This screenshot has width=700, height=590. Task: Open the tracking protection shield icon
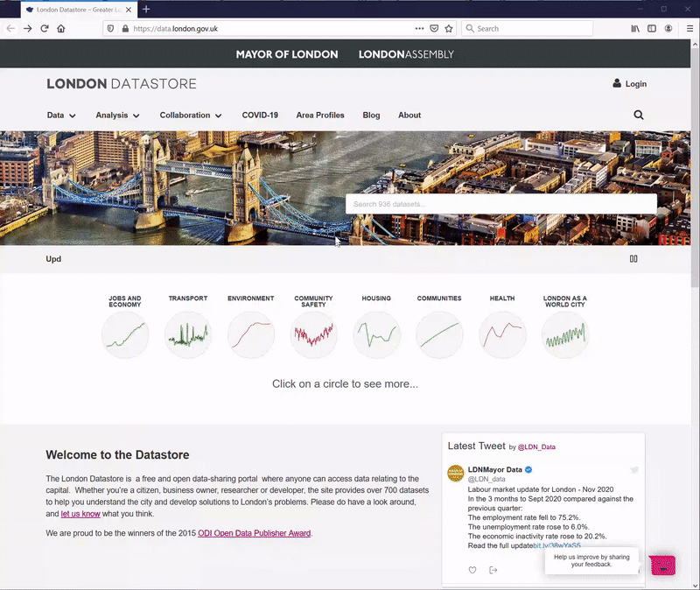[x=111, y=29]
